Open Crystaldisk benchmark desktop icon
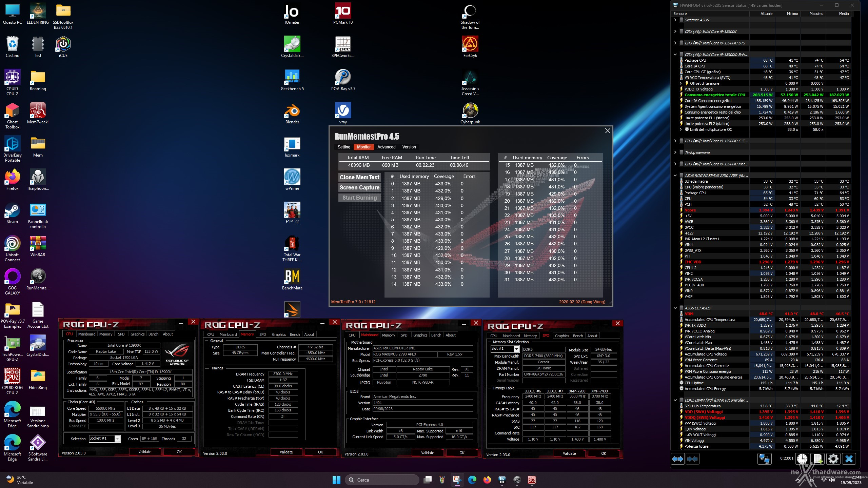Viewport: 868px width, 488px height. pos(292,47)
